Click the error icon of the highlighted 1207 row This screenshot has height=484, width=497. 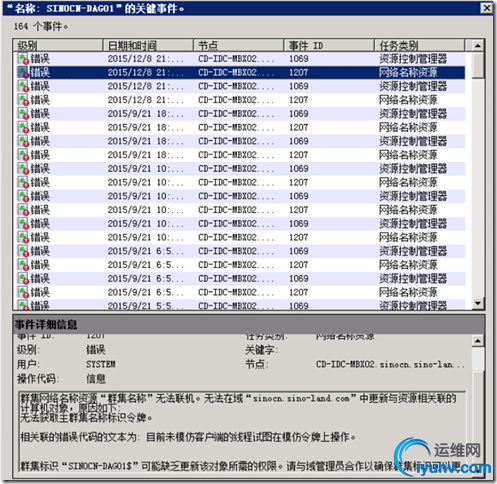(23, 73)
